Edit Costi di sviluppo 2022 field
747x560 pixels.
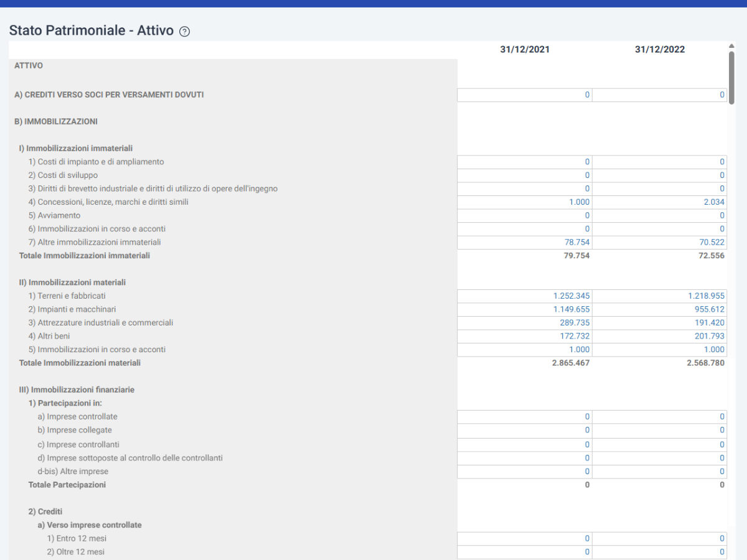click(659, 175)
